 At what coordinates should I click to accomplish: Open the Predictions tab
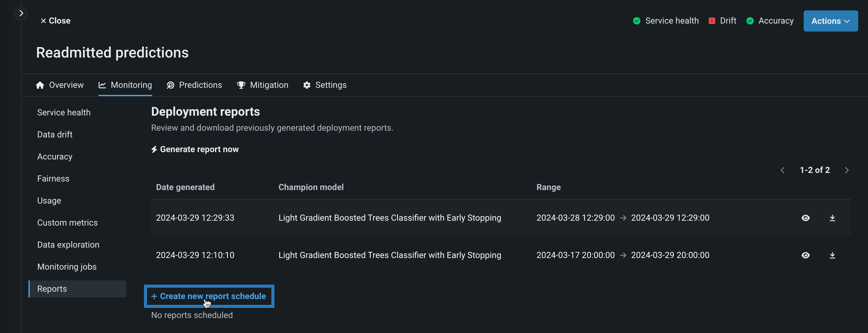click(x=194, y=85)
